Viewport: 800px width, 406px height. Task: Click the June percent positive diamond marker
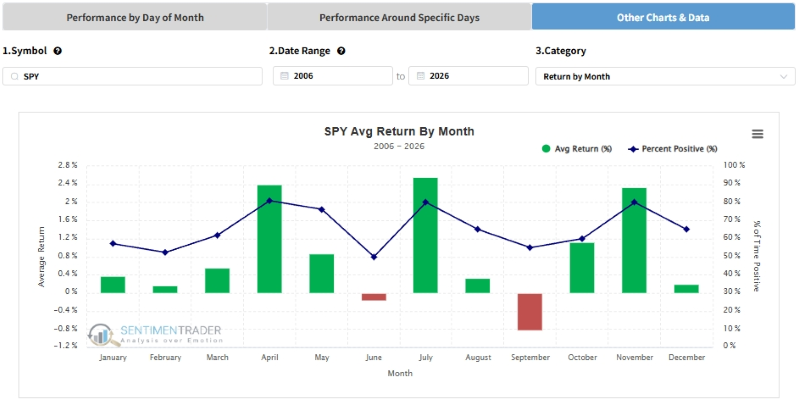[374, 257]
